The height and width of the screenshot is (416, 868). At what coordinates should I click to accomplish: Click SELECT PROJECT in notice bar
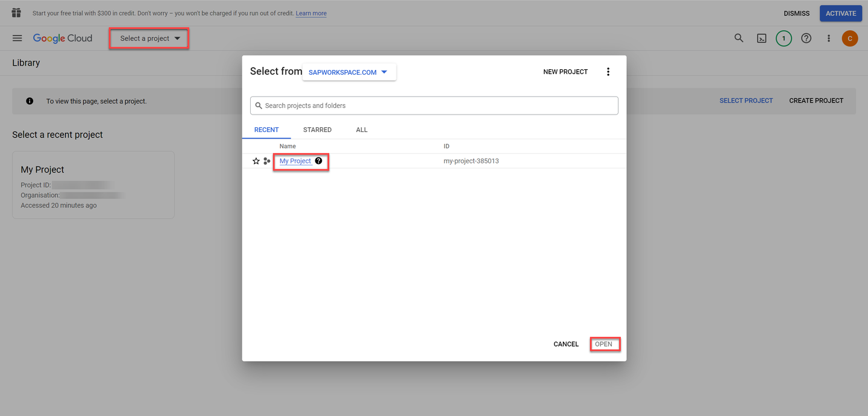[746, 101]
